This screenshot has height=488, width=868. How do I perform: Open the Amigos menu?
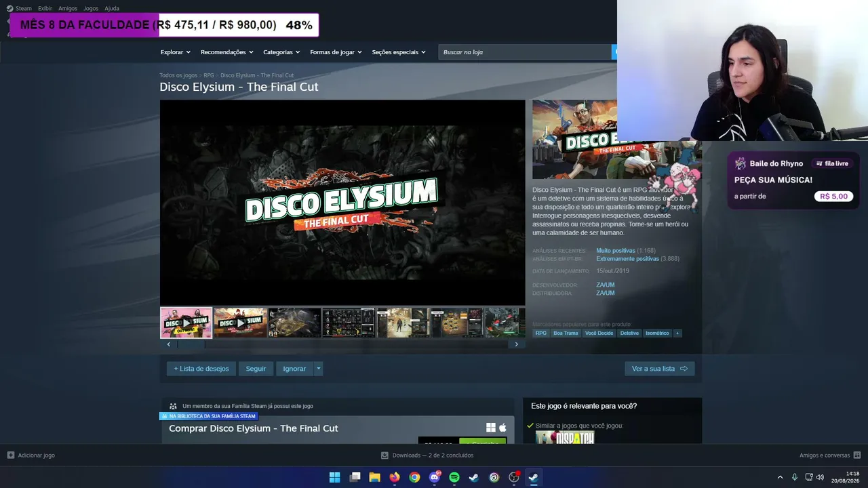(x=68, y=8)
